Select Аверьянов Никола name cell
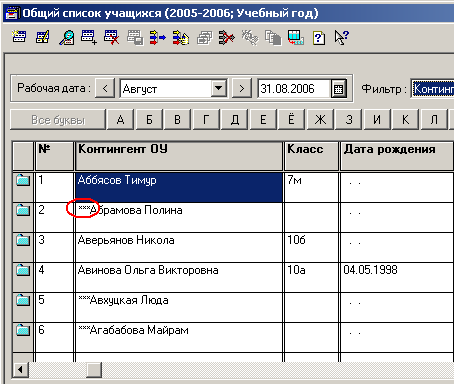Viewport: 454px width, 384px height. pos(179,247)
